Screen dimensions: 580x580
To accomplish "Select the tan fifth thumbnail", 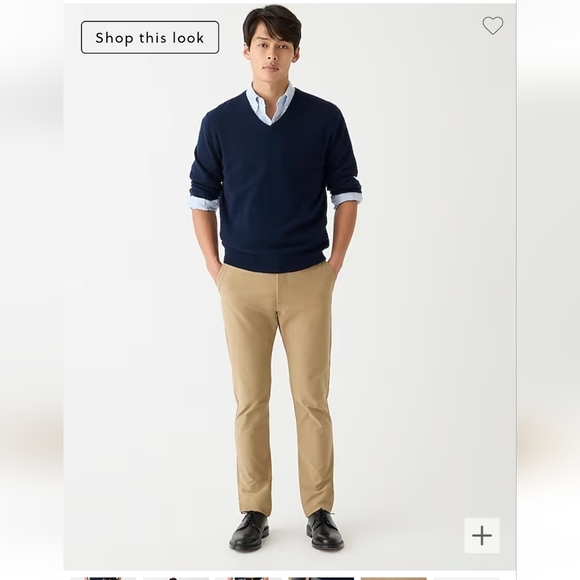I will (394, 578).
